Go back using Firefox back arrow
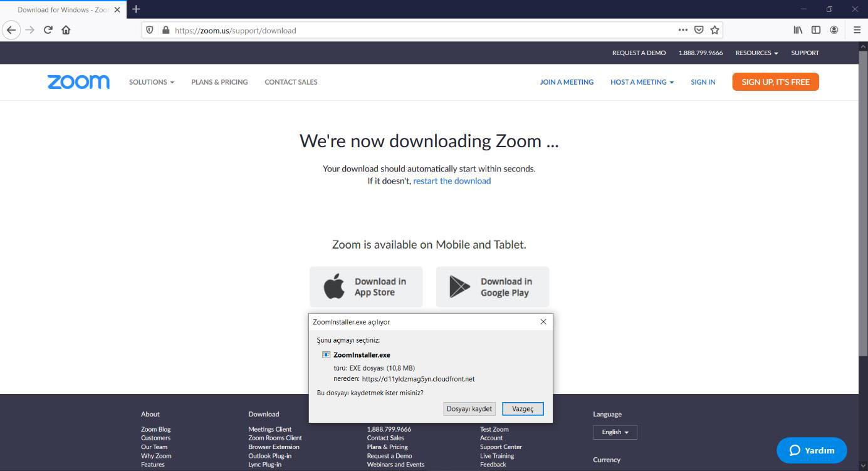Image resolution: width=868 pixels, height=471 pixels. pos(11,30)
